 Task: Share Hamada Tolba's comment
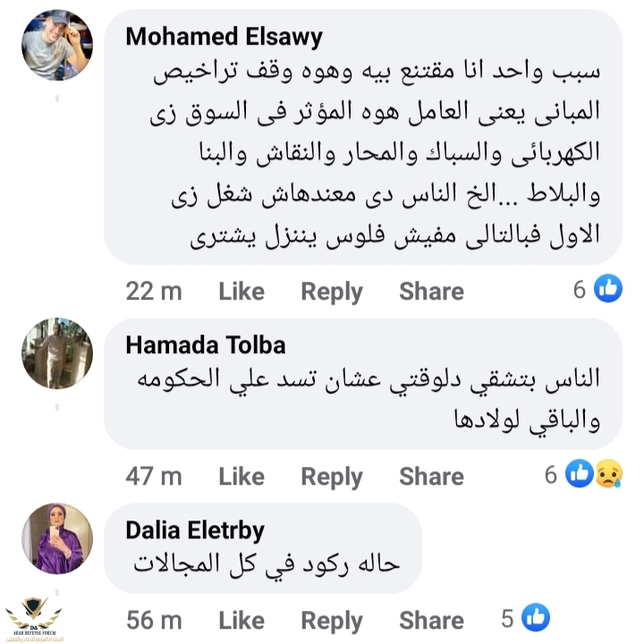click(431, 477)
